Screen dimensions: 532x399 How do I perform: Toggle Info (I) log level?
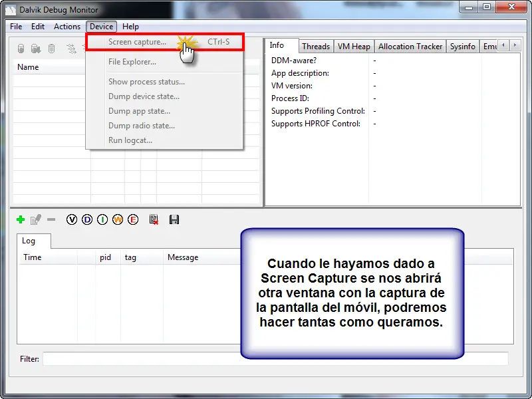pyautogui.click(x=102, y=219)
